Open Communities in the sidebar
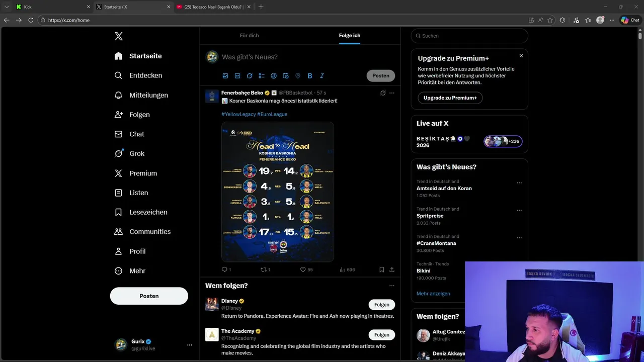The height and width of the screenshot is (362, 644). point(142,232)
